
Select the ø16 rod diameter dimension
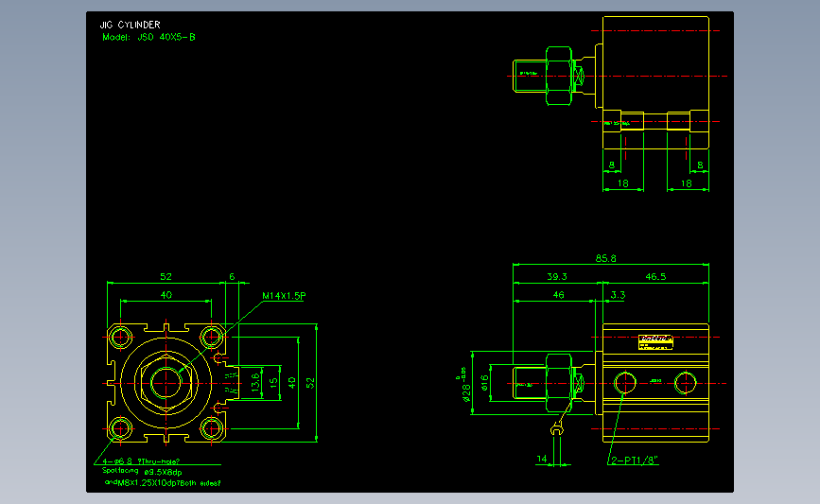click(x=484, y=383)
